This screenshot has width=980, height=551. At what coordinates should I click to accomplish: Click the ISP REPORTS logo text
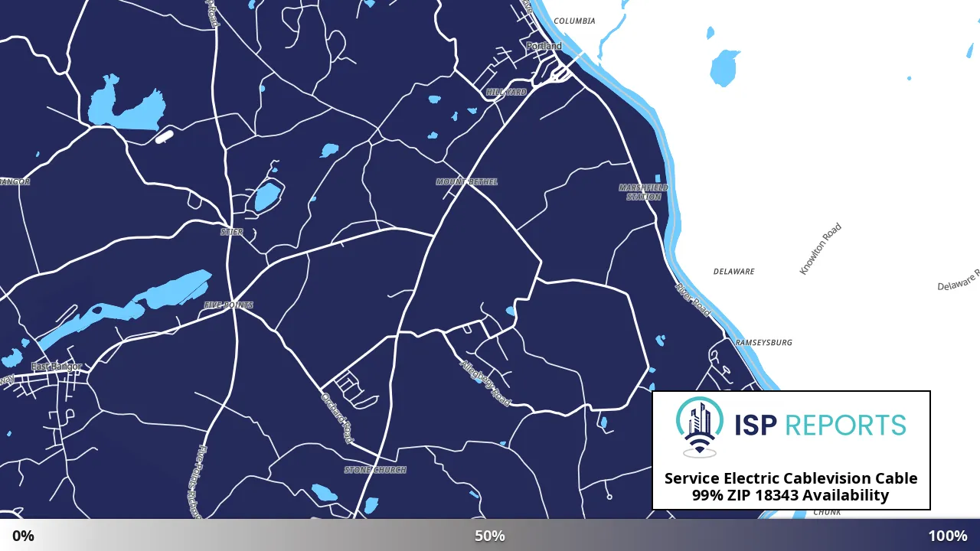(820, 425)
